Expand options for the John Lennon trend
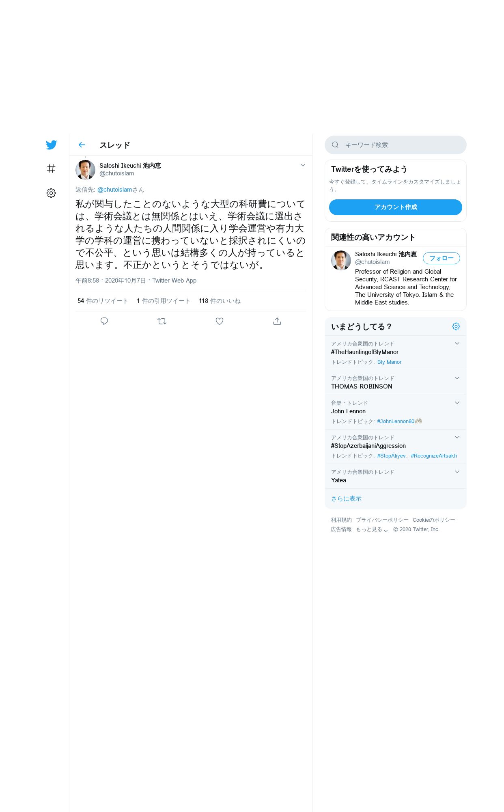Image resolution: width=504 pixels, height=812 pixels. click(457, 403)
